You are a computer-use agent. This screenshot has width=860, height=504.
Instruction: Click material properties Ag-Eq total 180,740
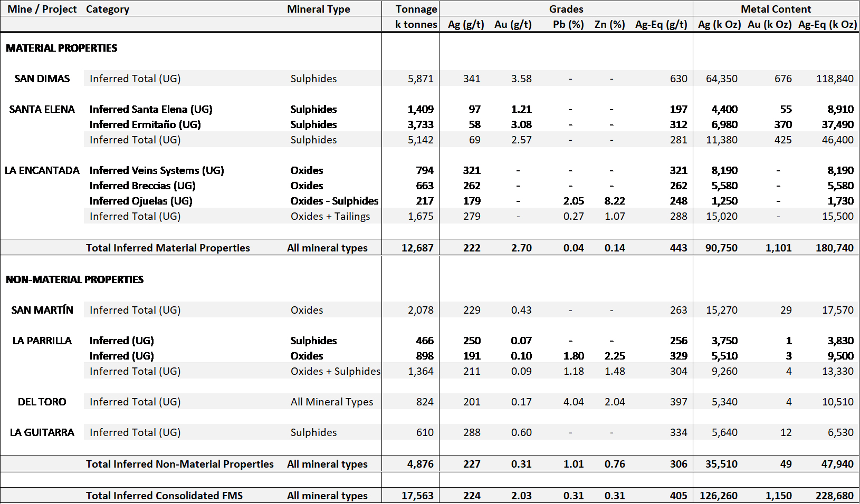[x=835, y=248]
